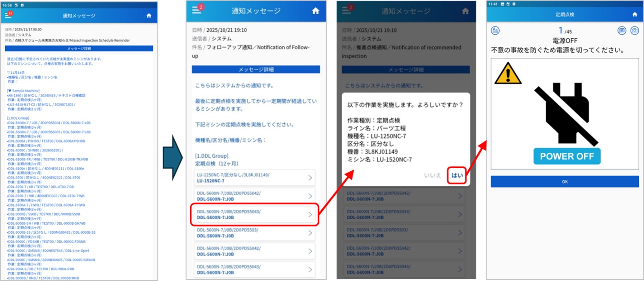
Task: Tap the camera icon on inspection screen
Action: (x=634, y=30)
